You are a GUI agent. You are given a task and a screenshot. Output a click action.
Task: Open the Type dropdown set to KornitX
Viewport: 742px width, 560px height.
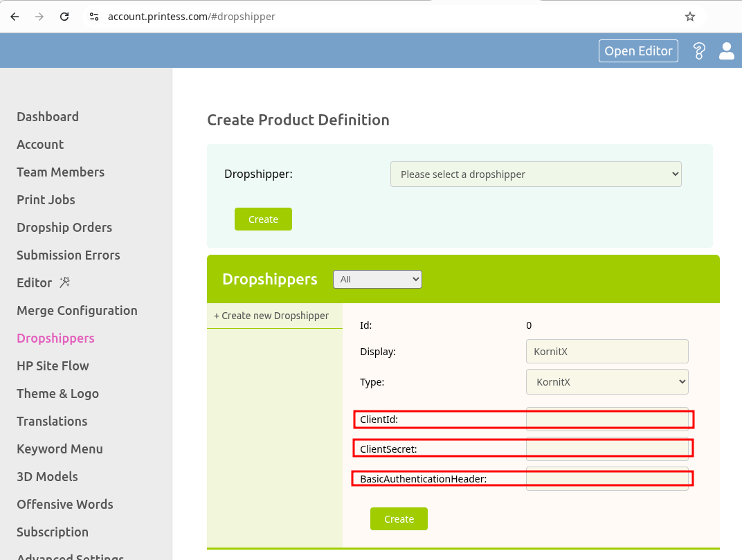point(607,381)
